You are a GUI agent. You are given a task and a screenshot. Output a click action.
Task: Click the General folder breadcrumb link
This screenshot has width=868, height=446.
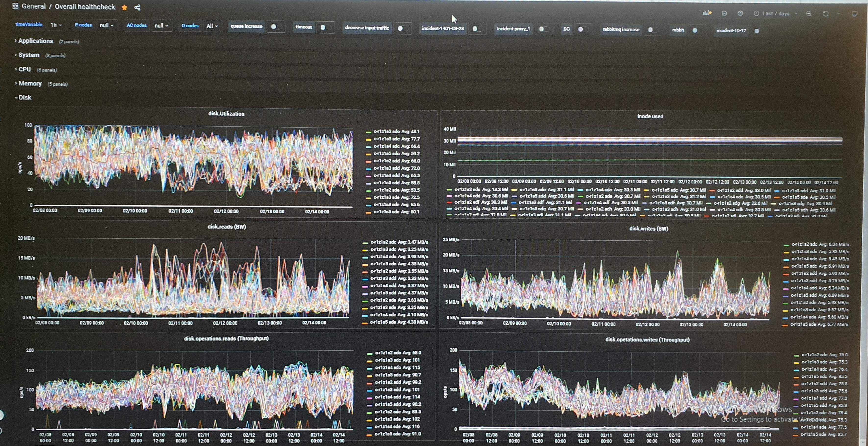point(33,6)
